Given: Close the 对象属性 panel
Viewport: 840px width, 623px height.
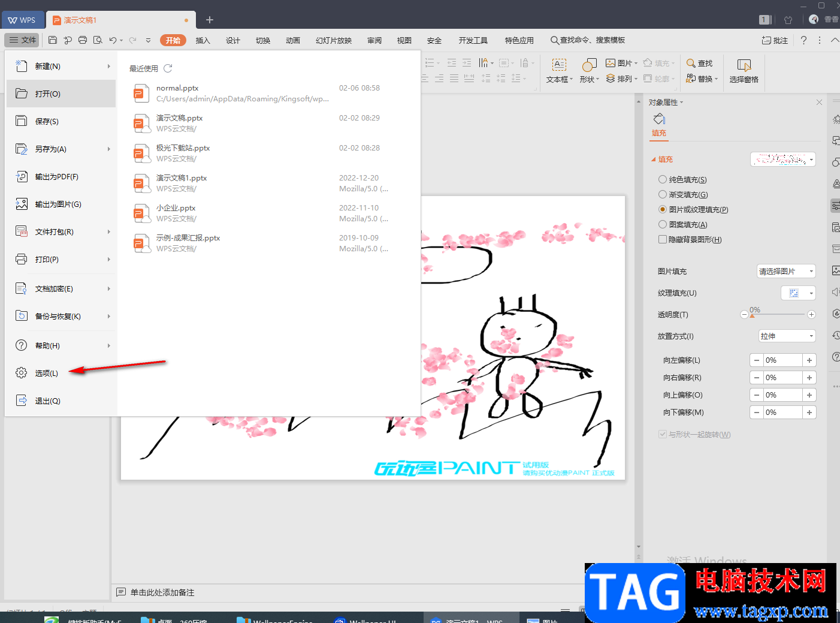Looking at the screenshot, I should 819,103.
